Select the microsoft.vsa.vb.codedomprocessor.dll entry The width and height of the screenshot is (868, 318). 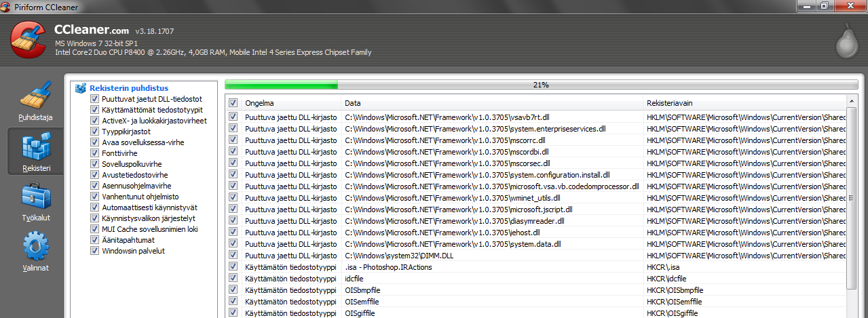pos(492,186)
